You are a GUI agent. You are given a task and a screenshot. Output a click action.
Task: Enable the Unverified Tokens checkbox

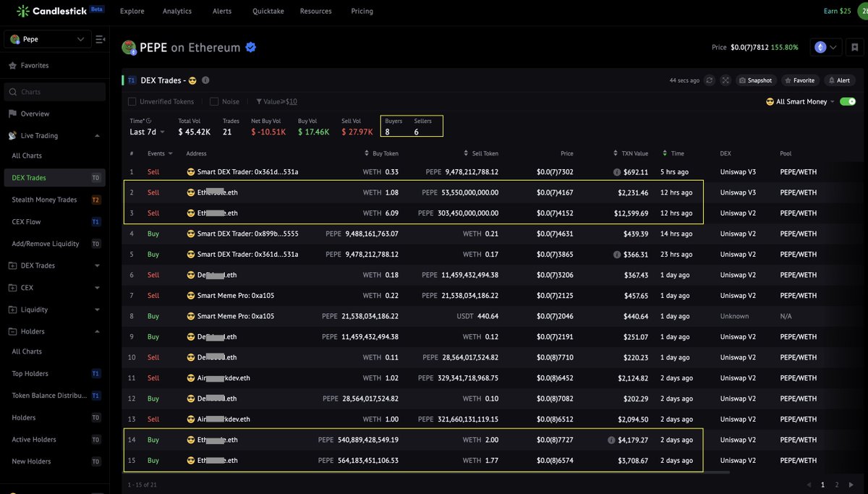pyautogui.click(x=132, y=102)
